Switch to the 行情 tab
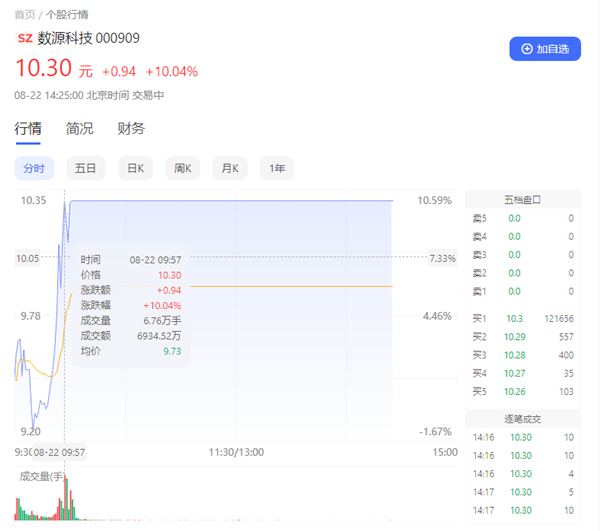The height and width of the screenshot is (531, 600). [28, 129]
